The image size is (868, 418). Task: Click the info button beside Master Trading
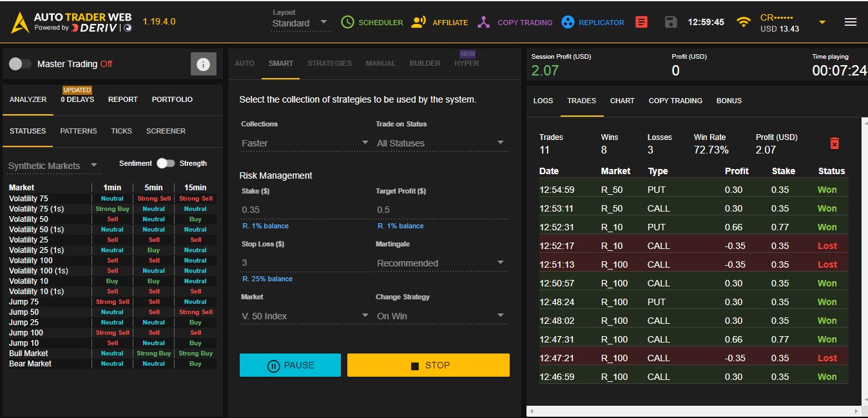pos(203,64)
